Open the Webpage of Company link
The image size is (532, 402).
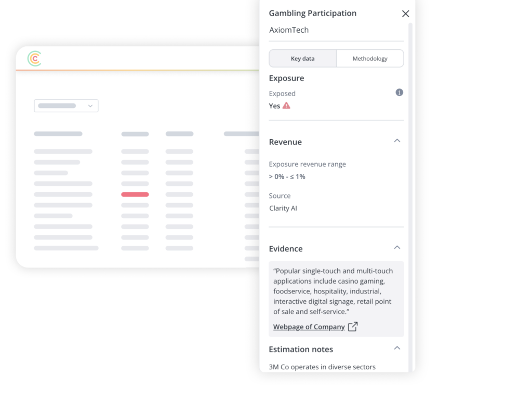pos(309,327)
